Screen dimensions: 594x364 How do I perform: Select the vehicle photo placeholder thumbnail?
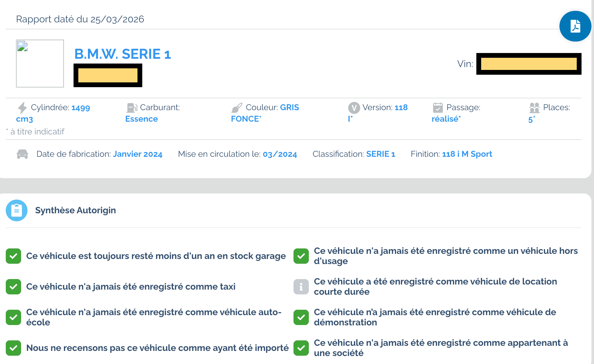click(x=40, y=63)
